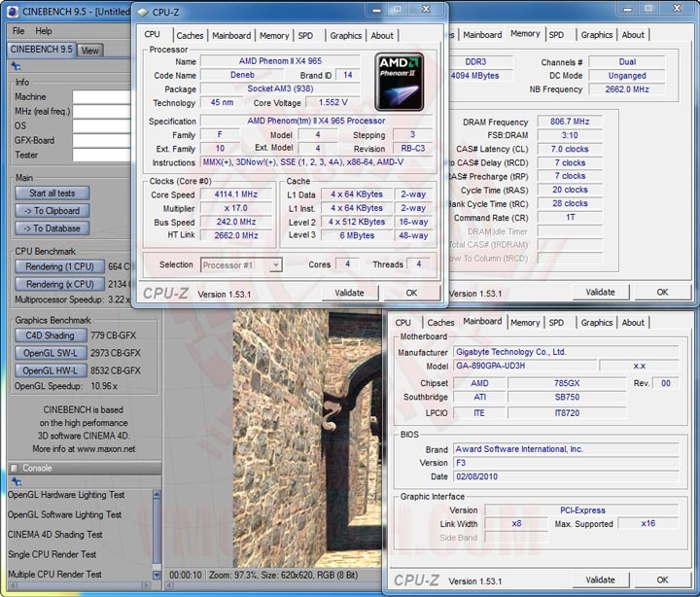Viewport: 700px width, 597px height.
Task: Run the OpenGL HW-L benchmark
Action: (x=50, y=370)
